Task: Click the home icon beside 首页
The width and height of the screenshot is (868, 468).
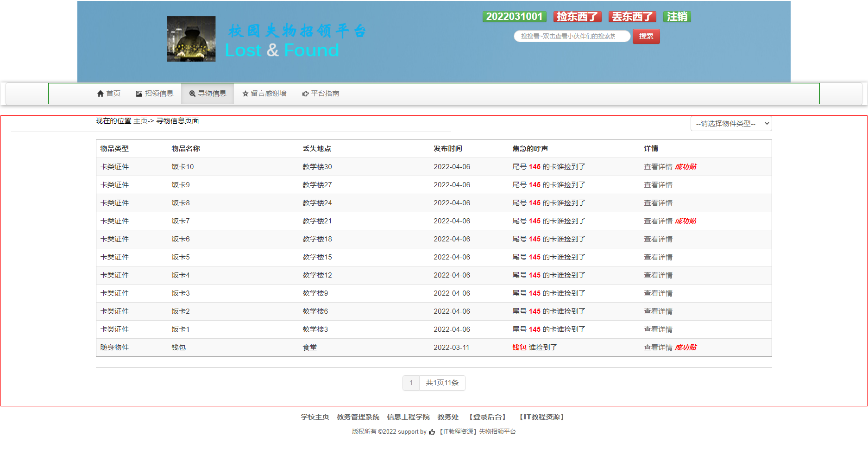Action: 101,94
